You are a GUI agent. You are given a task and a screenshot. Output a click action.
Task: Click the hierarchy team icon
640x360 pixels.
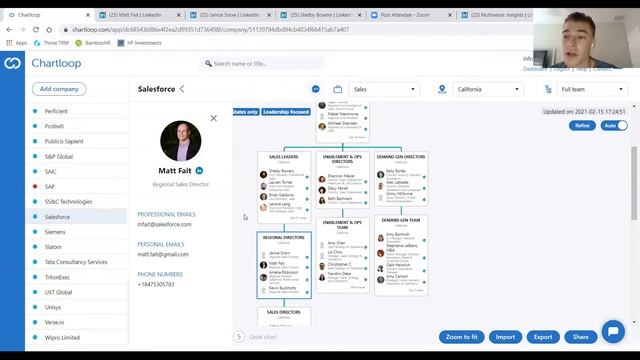548,89
